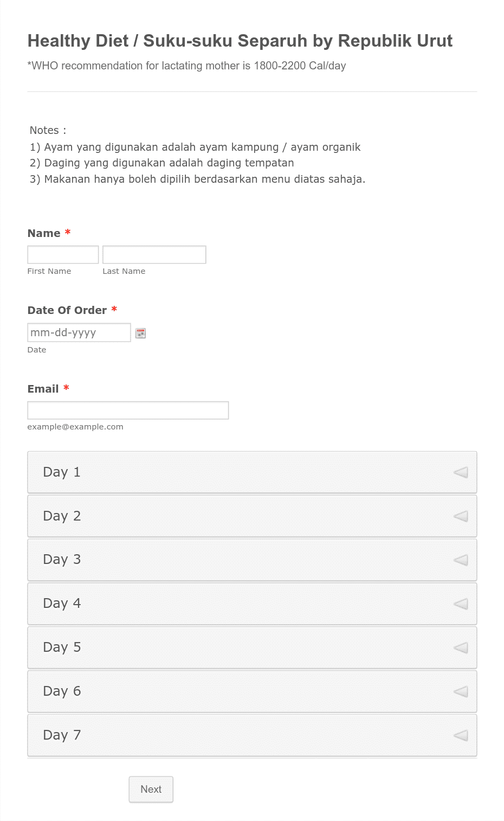Open the Day 5 menu section
Image resolution: width=504 pixels, height=821 pixels.
pyautogui.click(x=252, y=647)
